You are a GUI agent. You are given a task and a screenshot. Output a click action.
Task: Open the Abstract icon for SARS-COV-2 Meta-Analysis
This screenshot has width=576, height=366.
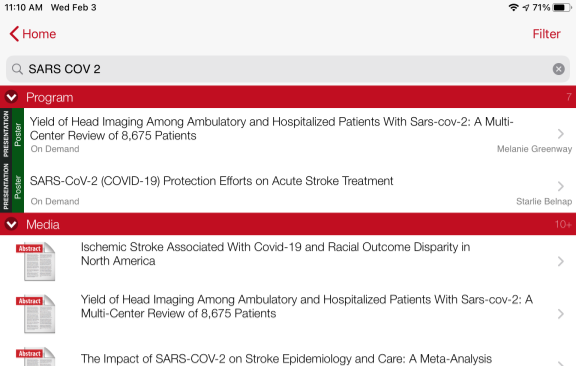tap(36, 356)
